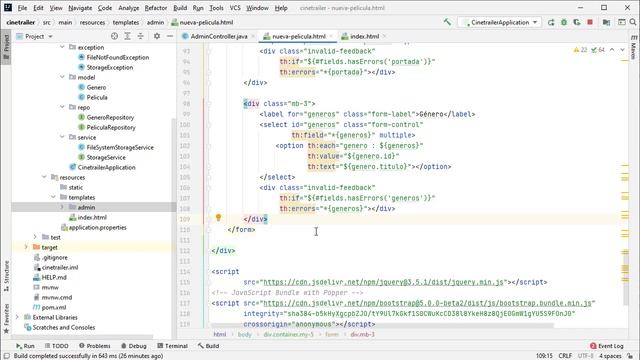This screenshot has height=360, width=640.
Task: Click the warnings count indicator
Action: (580, 50)
